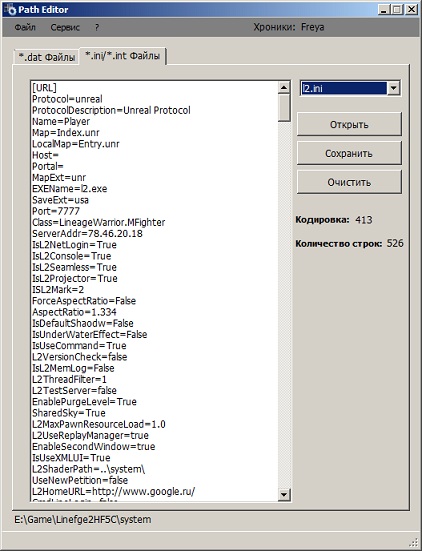Click the vertical scrollbar thumb

284,108
